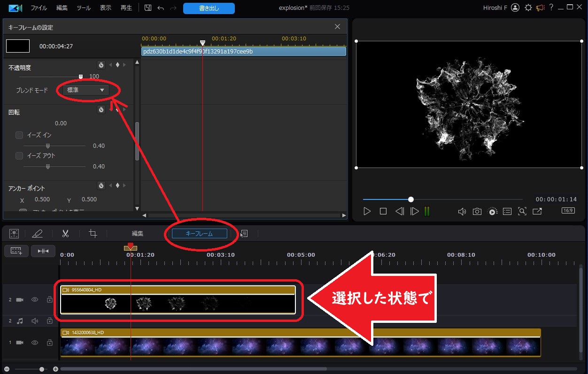Image resolution: width=588 pixels, height=374 pixels.
Task: Toggle 回転 keyframe stopwatch
Action: coord(101,110)
